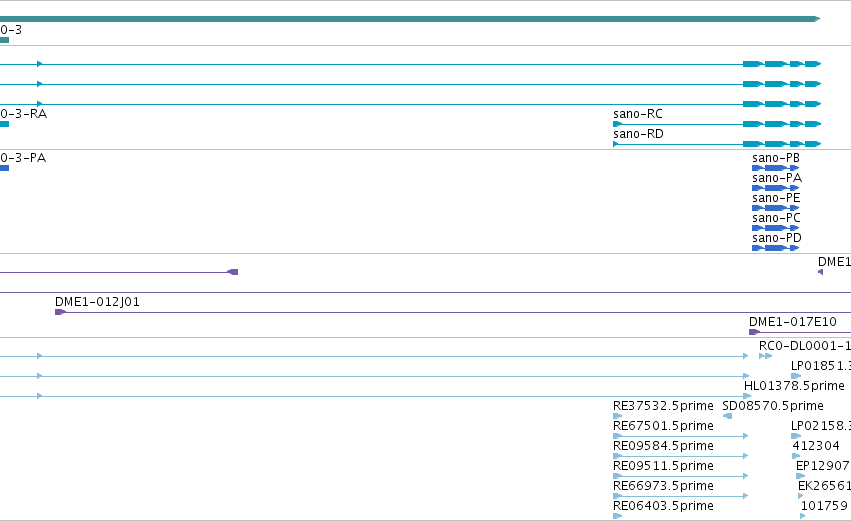The width and height of the screenshot is (851, 521).
Task: Click the 412304 feature label
Action: point(816,446)
